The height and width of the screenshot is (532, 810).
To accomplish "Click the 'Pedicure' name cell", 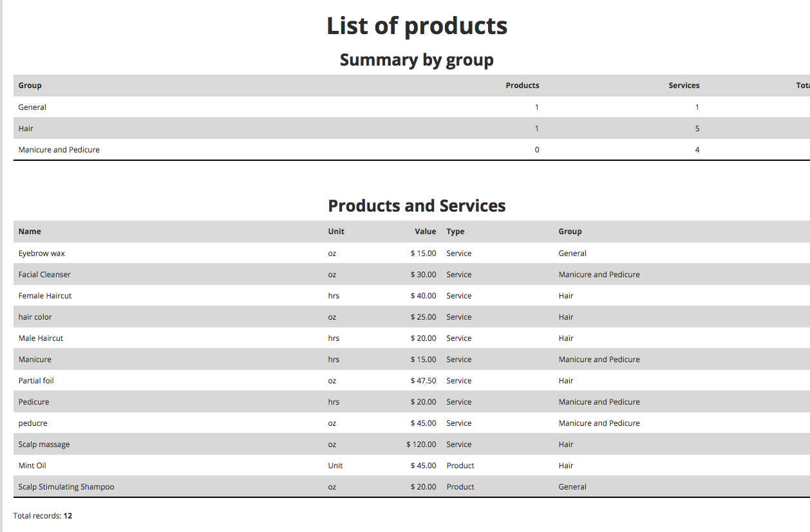I will 34,402.
